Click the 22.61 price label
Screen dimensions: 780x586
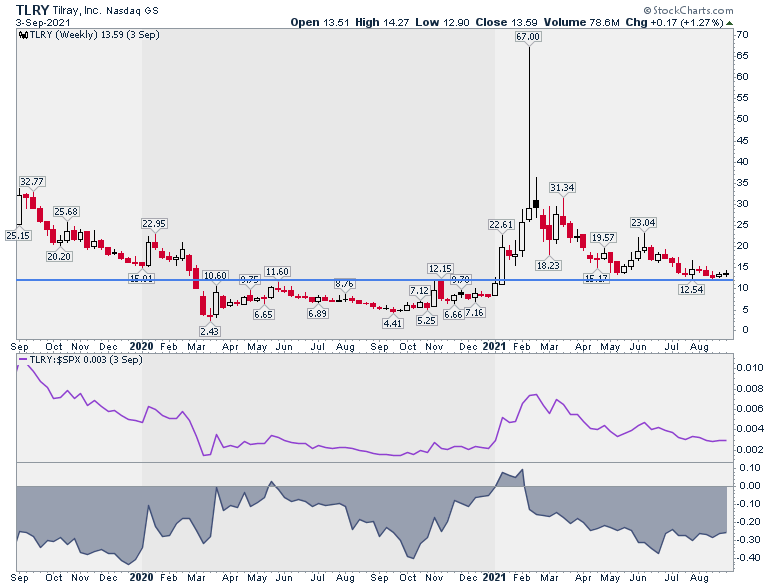[x=500, y=225]
